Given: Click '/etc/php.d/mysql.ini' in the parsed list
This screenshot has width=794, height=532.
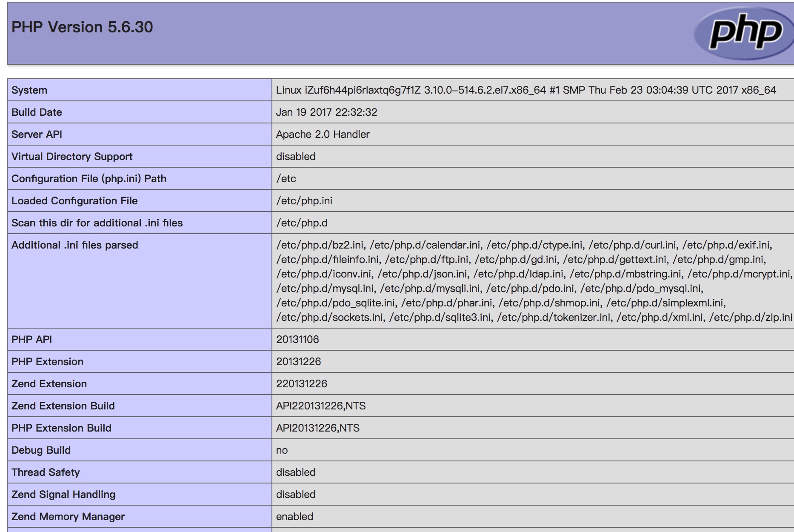Looking at the screenshot, I should coord(325,289).
